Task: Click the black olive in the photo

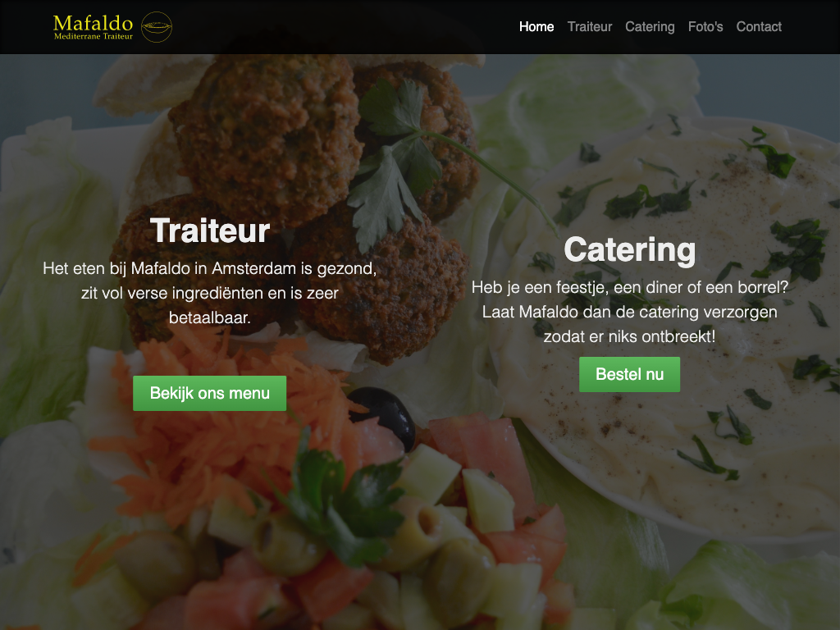Action: pos(383,413)
